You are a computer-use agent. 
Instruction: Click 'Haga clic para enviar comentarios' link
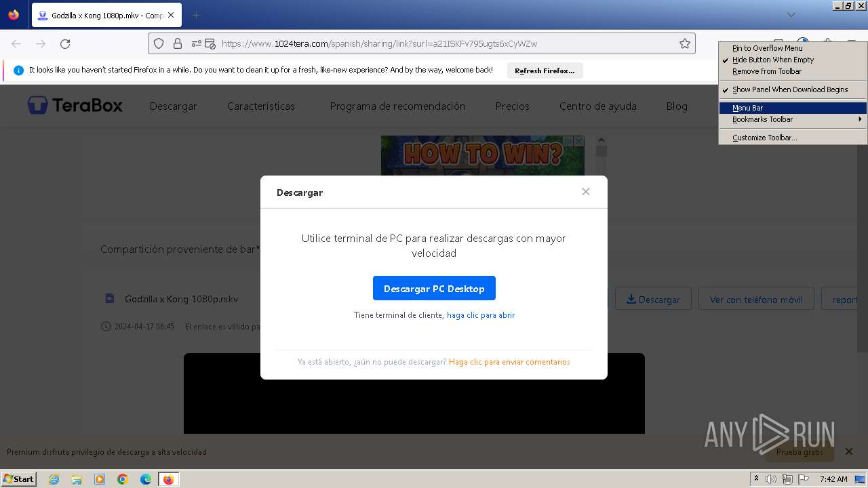(509, 362)
